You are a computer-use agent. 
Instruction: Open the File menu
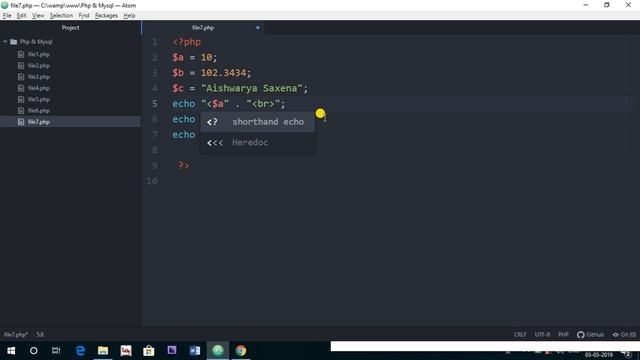click(x=7, y=16)
